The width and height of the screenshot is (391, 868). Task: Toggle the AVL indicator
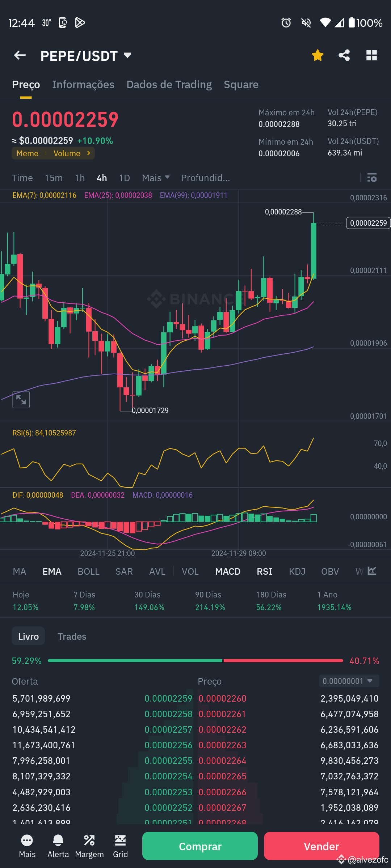coord(157,571)
